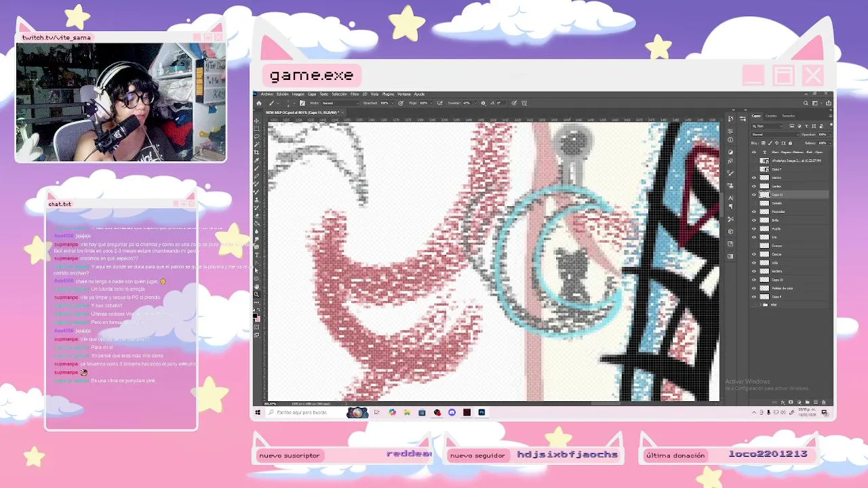Open layer blend mode Normal dropdown

pos(776,134)
